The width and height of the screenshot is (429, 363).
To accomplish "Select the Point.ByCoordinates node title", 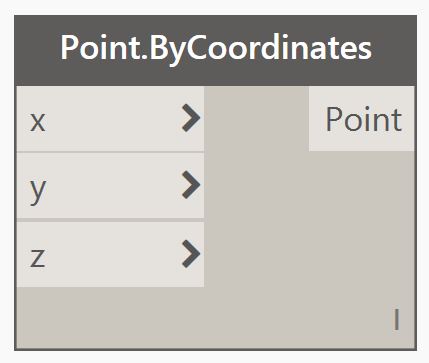I will click(x=216, y=49).
